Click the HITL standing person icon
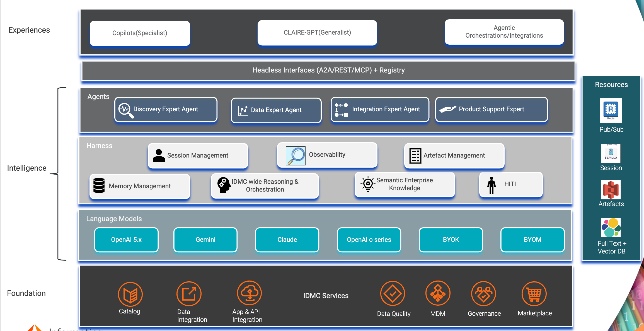 click(x=492, y=185)
